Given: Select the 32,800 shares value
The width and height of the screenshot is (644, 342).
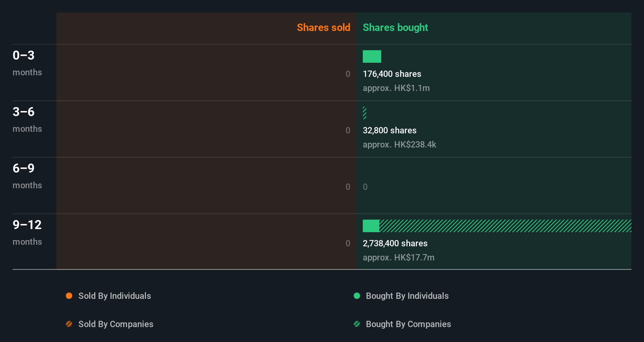Looking at the screenshot, I should (x=389, y=130).
